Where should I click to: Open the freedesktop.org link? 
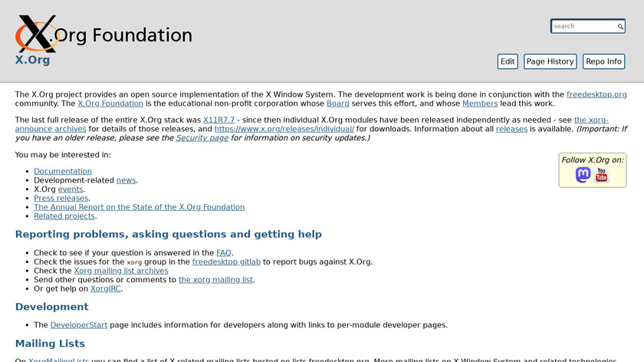[x=596, y=94]
